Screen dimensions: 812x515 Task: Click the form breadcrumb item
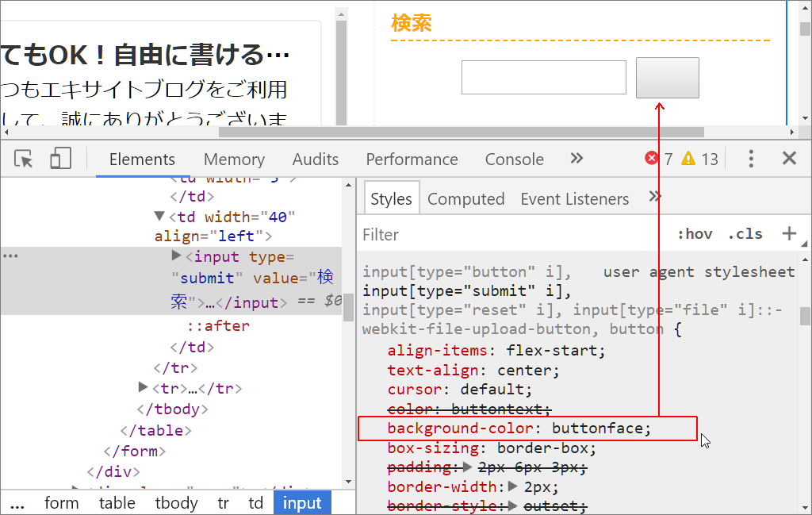(62, 502)
